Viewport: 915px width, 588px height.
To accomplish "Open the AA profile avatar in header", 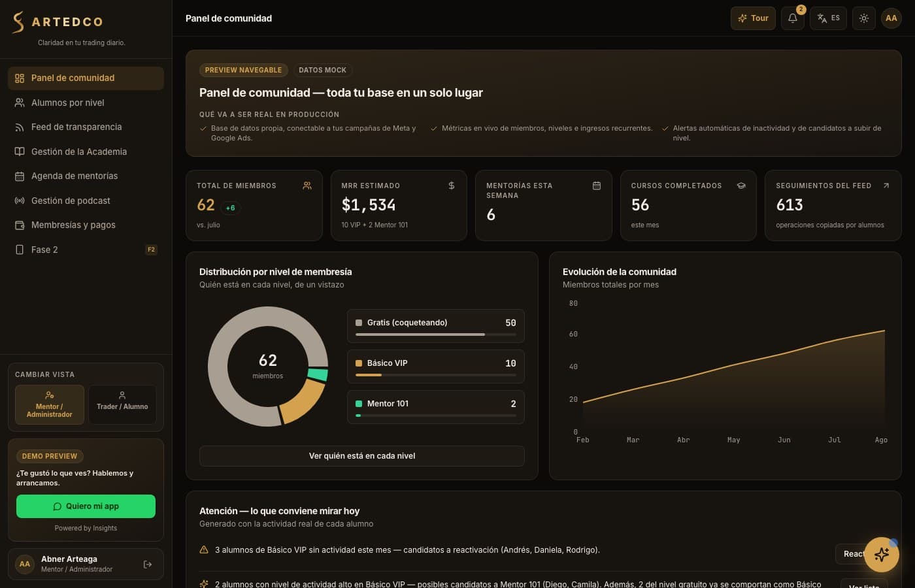I will (x=891, y=18).
